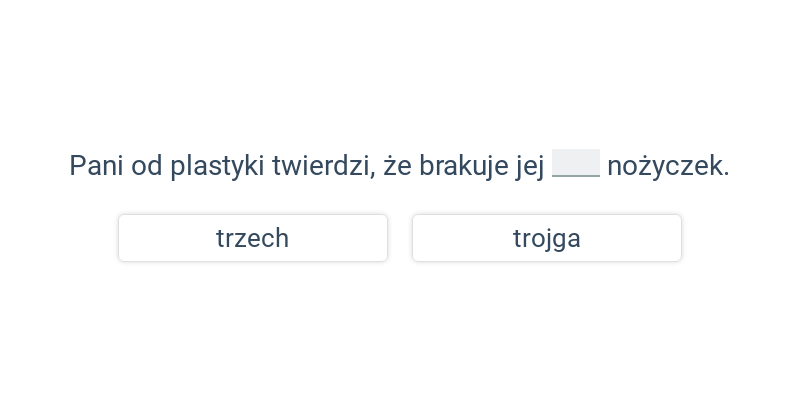800x400 pixels.
Task: Click the underlined empty answer slot
Action: 576,163
